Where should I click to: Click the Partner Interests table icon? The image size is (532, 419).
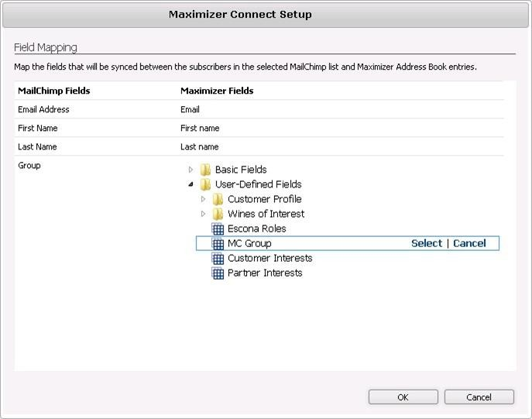[x=218, y=273]
